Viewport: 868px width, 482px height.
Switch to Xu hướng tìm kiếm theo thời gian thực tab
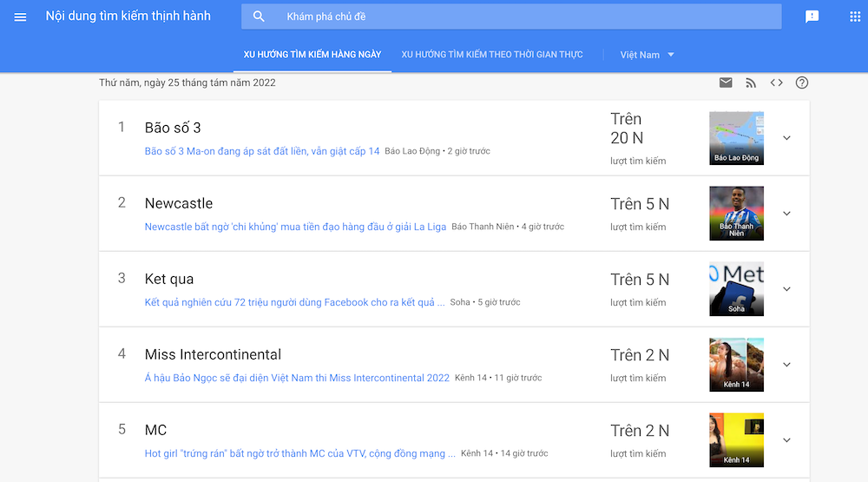tap(492, 55)
